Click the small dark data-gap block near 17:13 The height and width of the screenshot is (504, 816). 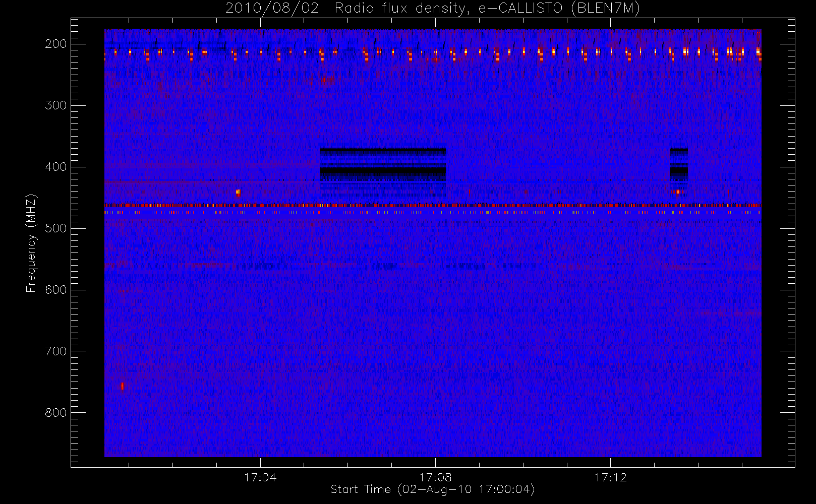coord(678,165)
